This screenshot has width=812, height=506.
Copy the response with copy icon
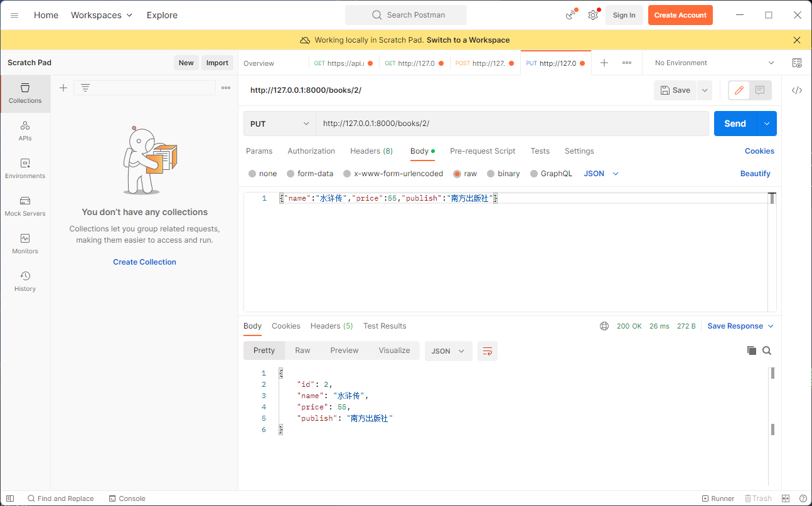pyautogui.click(x=752, y=351)
